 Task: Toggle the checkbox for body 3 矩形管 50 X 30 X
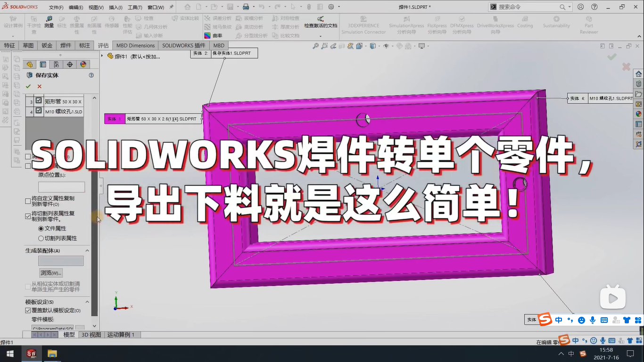click(x=39, y=100)
